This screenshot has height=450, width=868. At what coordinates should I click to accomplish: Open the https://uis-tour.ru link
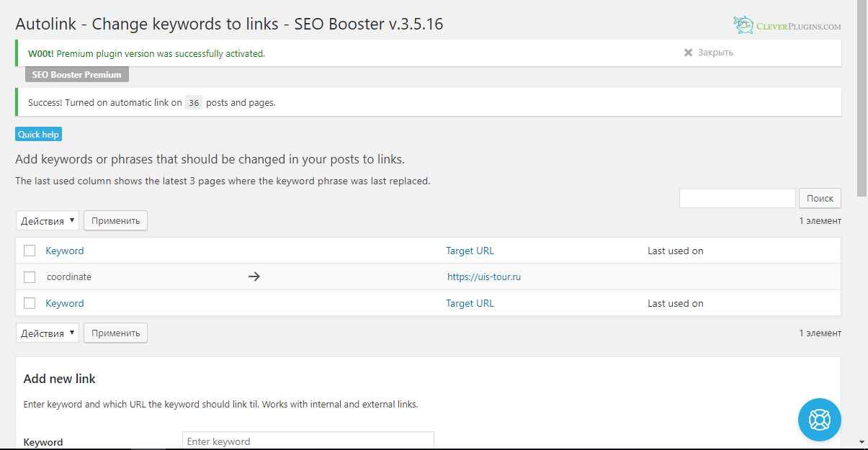[x=484, y=276]
